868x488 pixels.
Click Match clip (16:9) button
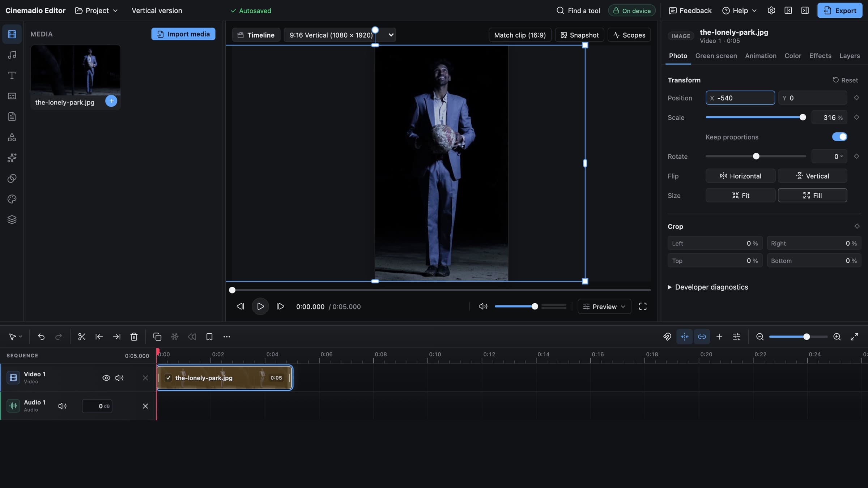pyautogui.click(x=520, y=35)
